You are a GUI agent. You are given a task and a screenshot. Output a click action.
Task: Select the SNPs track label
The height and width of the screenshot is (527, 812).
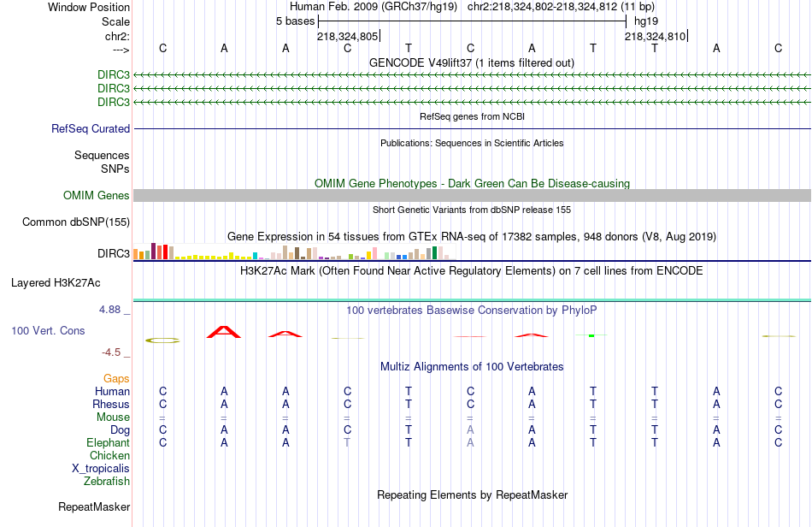click(x=115, y=169)
